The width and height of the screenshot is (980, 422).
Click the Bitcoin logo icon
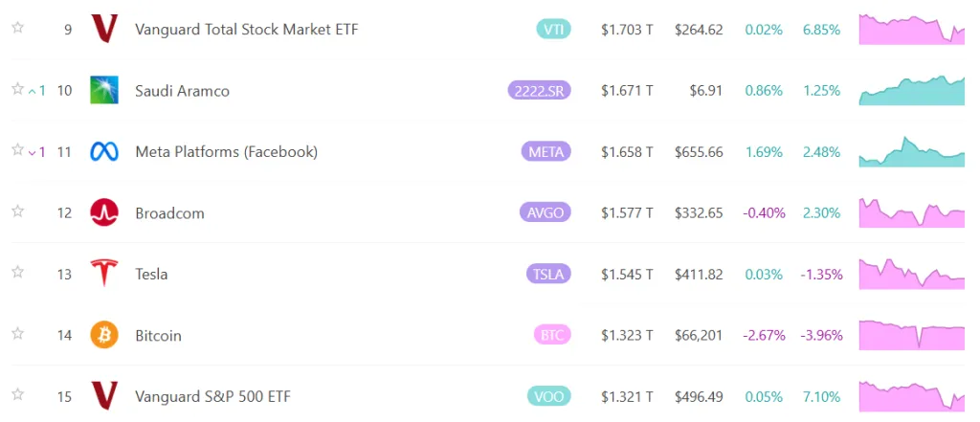click(103, 335)
